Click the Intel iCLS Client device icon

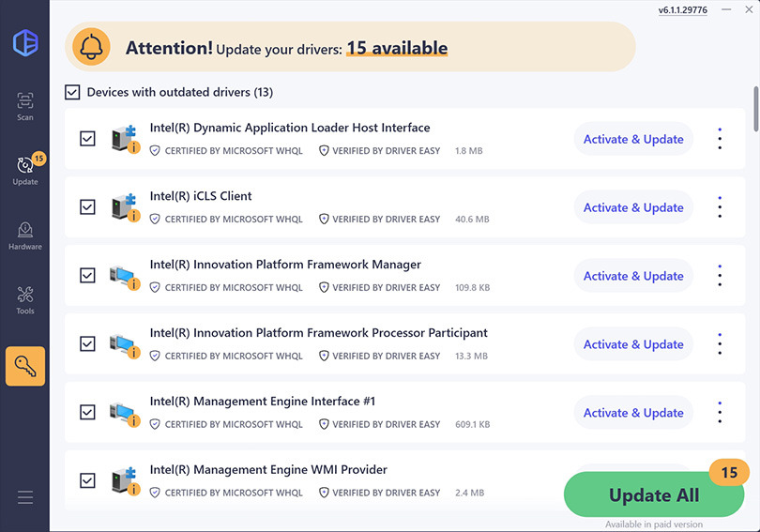(x=124, y=207)
